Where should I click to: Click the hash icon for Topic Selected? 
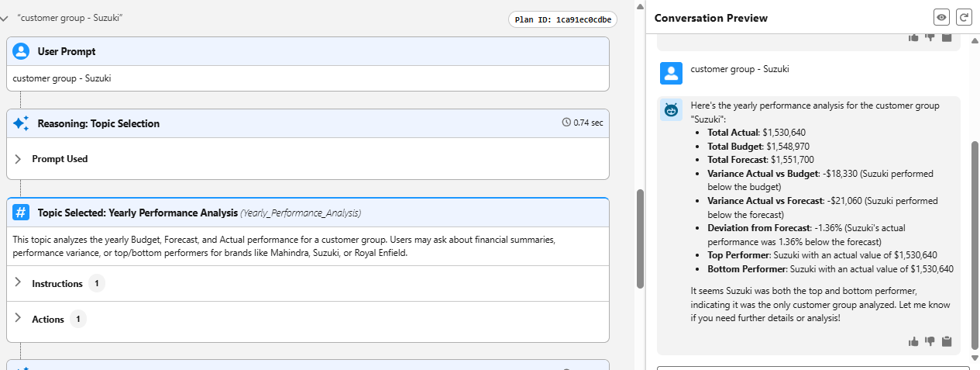pyautogui.click(x=21, y=213)
